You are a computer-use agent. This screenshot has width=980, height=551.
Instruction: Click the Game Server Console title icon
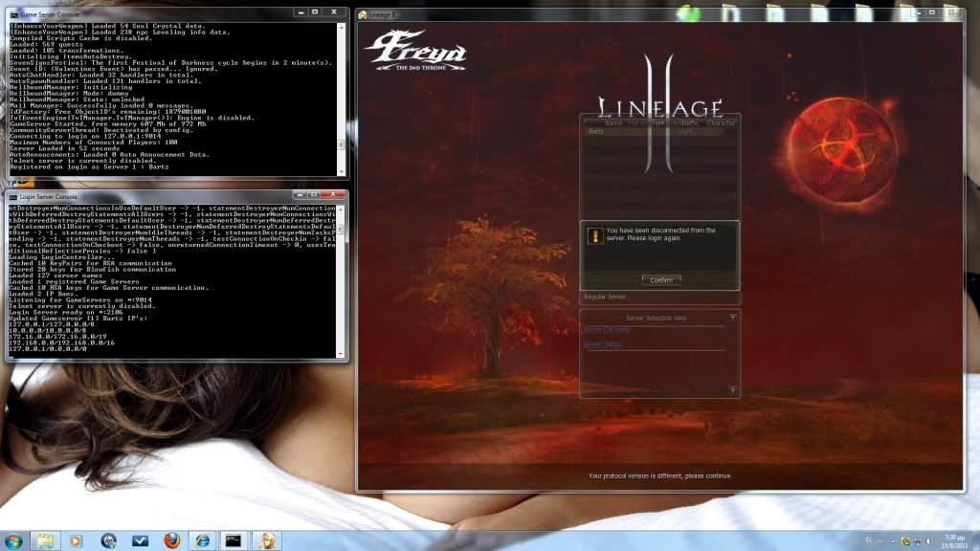click(13, 16)
